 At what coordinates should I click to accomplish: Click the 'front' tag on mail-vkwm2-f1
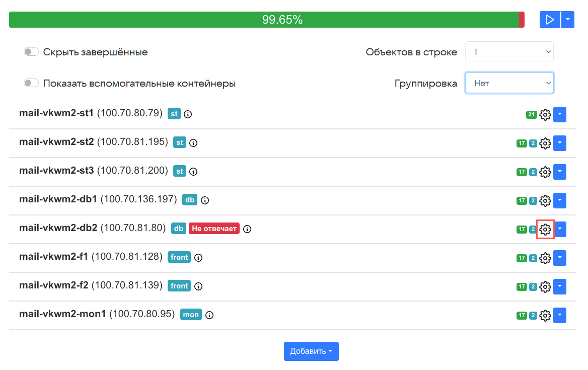point(179,257)
